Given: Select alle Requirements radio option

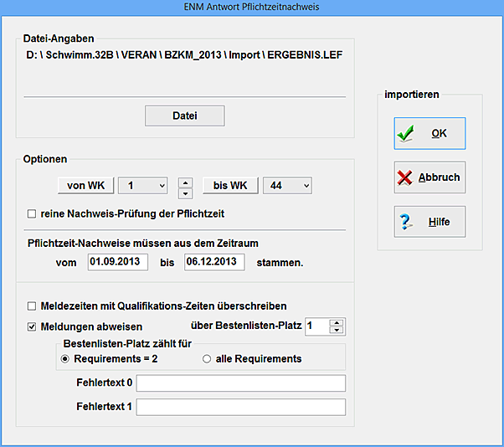Looking at the screenshot, I should pyautogui.click(x=207, y=359).
